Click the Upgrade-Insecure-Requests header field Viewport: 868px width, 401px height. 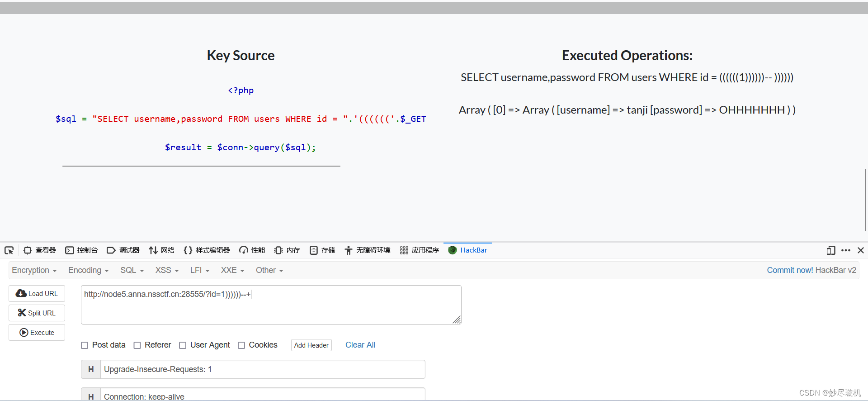pyautogui.click(x=263, y=369)
